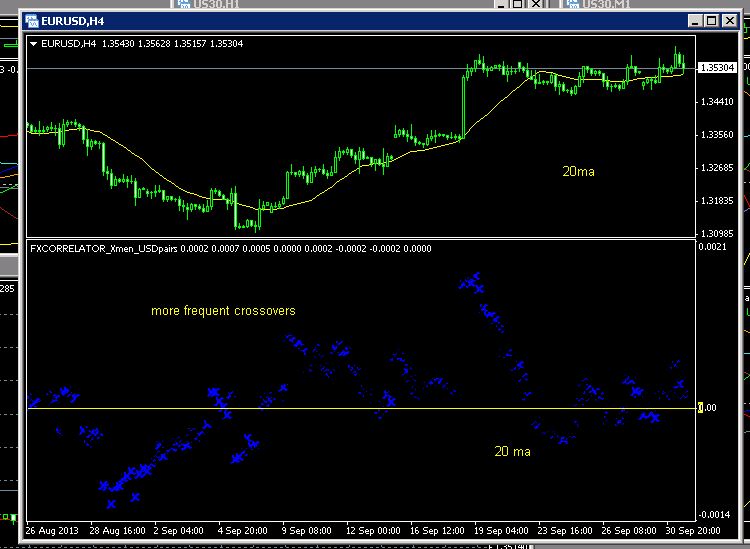Click the FXCORRELATOR_Xmen_USDpairs indicator label
The height and width of the screenshot is (549, 750).
tap(104, 249)
